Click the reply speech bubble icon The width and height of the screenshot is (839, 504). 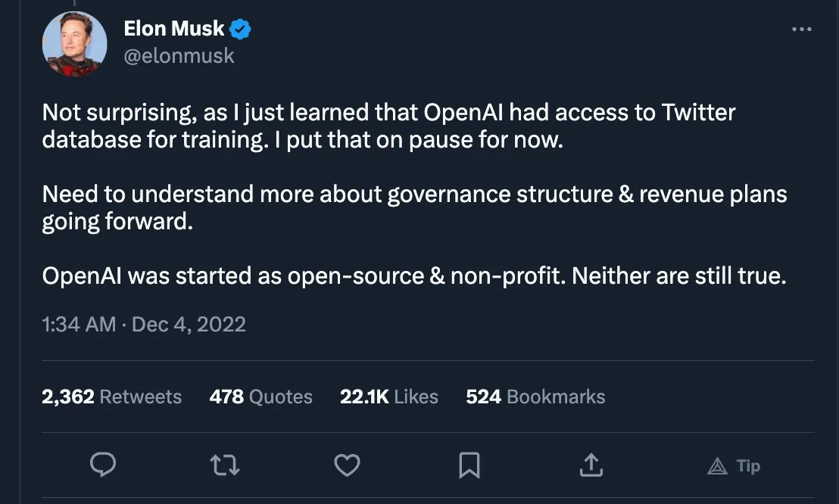pos(103,465)
